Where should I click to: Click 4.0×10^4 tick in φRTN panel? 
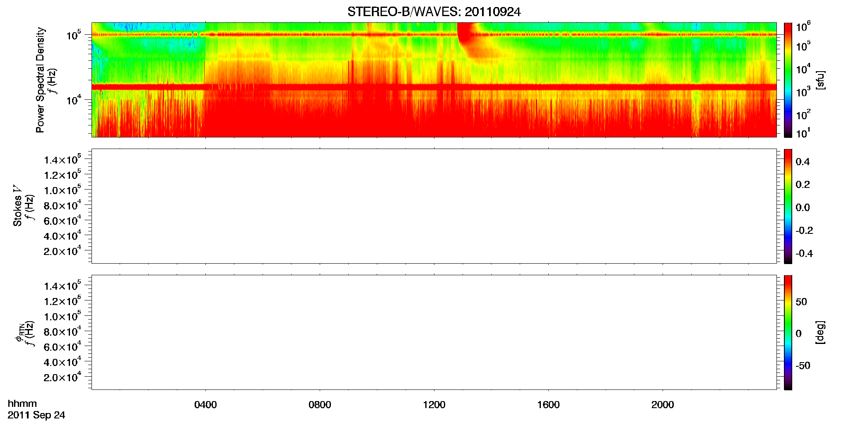tap(63, 362)
